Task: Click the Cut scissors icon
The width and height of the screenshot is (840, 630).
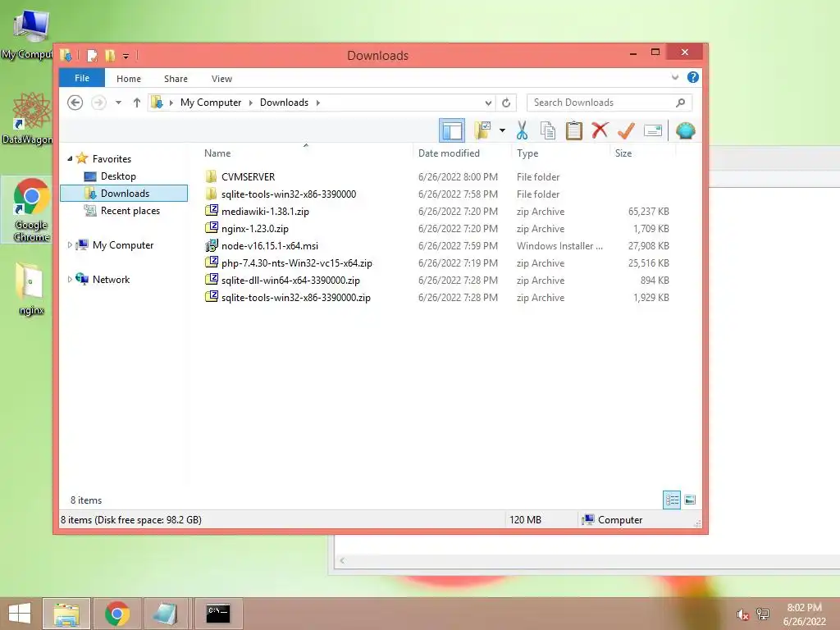Action: tap(522, 130)
